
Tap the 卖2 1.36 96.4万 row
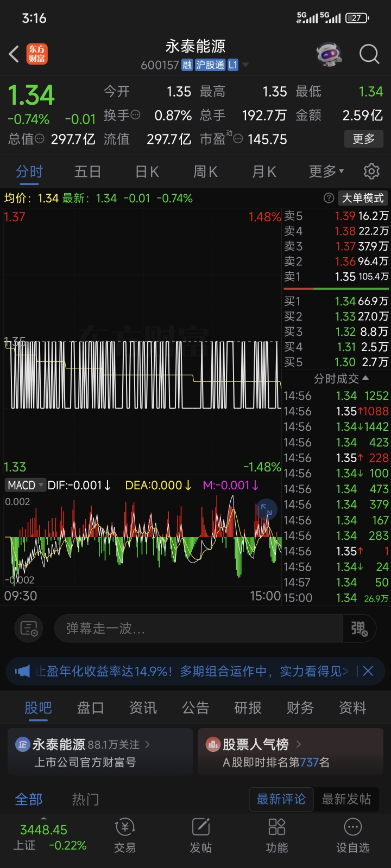(336, 261)
